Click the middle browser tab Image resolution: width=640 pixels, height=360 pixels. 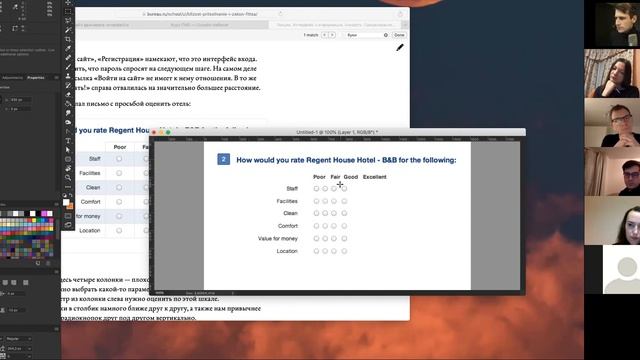200,25
